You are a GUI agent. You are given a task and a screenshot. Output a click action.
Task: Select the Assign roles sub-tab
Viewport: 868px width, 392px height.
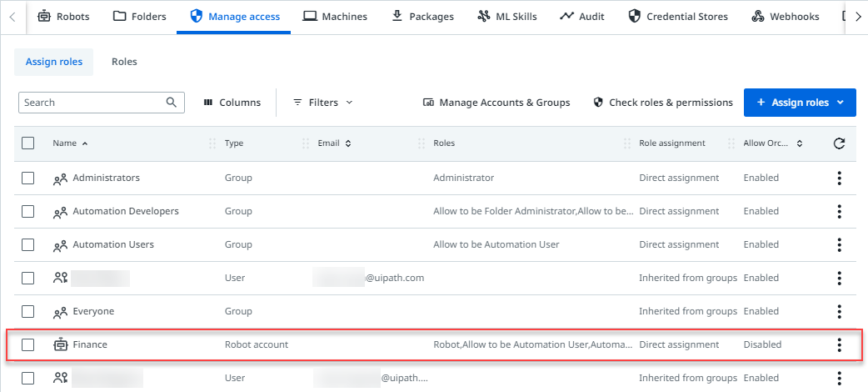[53, 62]
